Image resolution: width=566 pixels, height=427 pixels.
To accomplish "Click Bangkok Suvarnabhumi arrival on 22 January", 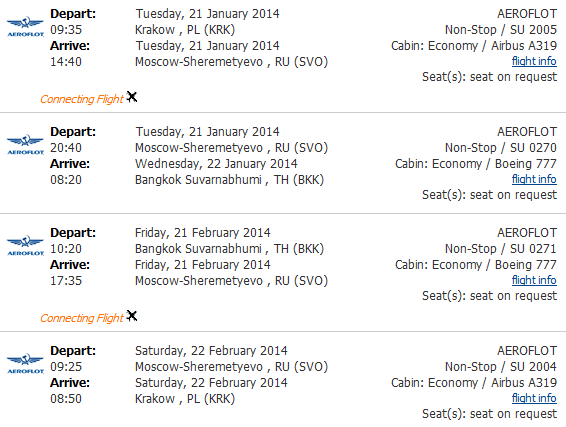I will click(229, 180).
